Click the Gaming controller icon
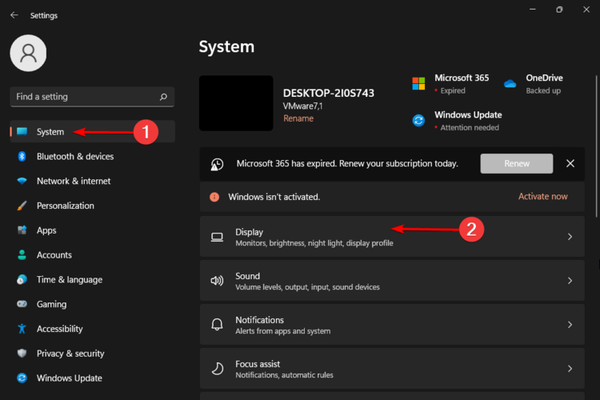This screenshot has width=600, height=400. click(22, 304)
